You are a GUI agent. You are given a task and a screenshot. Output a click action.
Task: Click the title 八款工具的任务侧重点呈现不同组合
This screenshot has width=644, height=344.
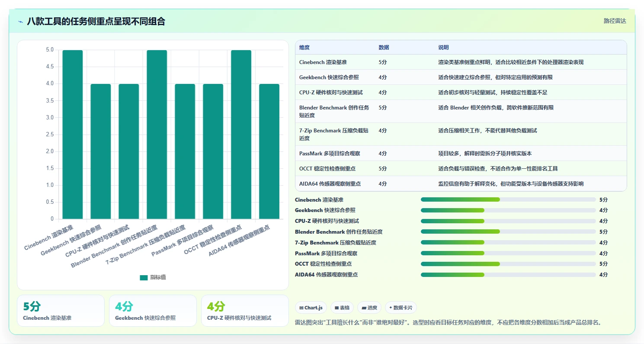point(96,22)
